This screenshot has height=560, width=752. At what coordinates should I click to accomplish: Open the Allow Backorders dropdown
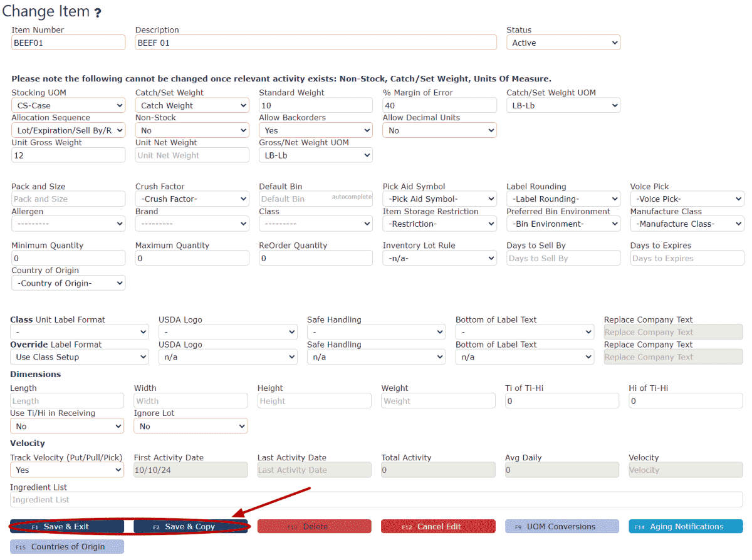coord(315,131)
